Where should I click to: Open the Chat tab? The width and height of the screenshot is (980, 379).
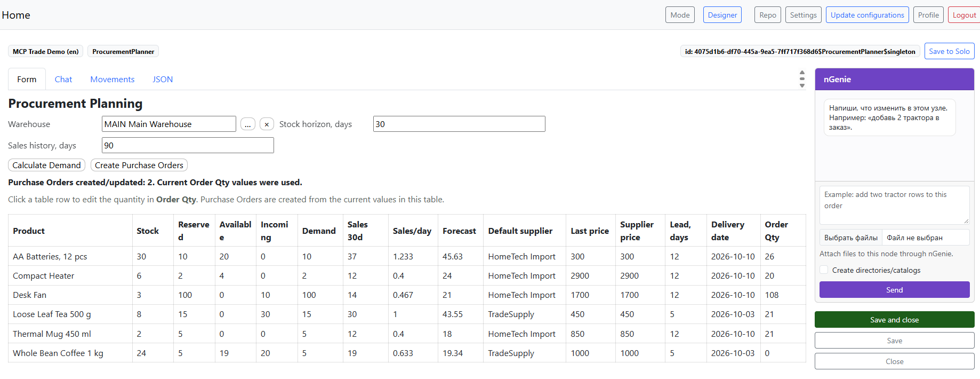(x=63, y=79)
